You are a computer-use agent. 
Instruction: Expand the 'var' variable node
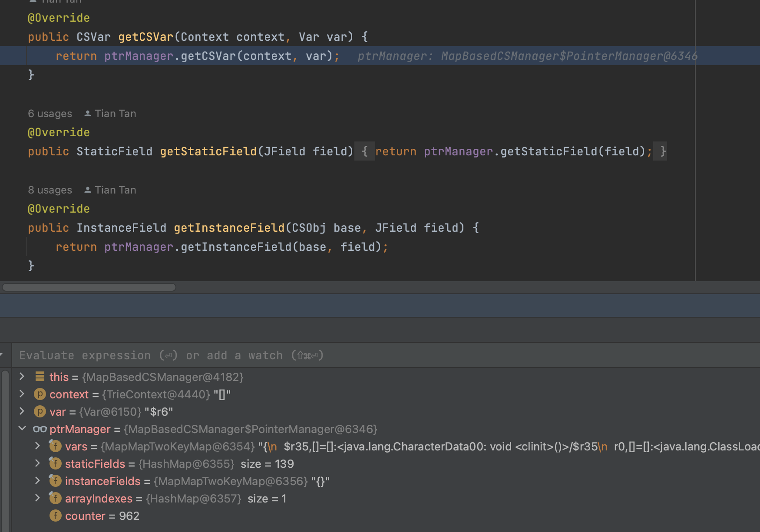22,411
